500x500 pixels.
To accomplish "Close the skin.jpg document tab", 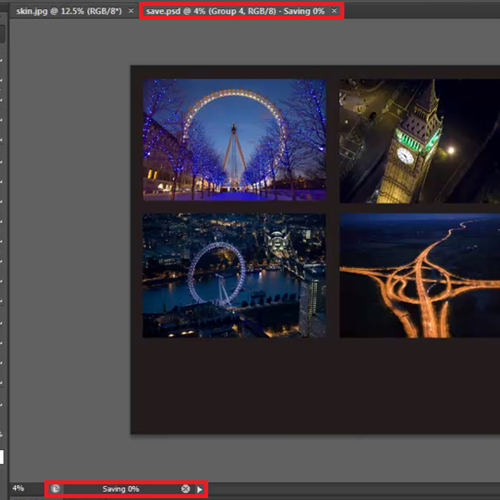I will (131, 11).
